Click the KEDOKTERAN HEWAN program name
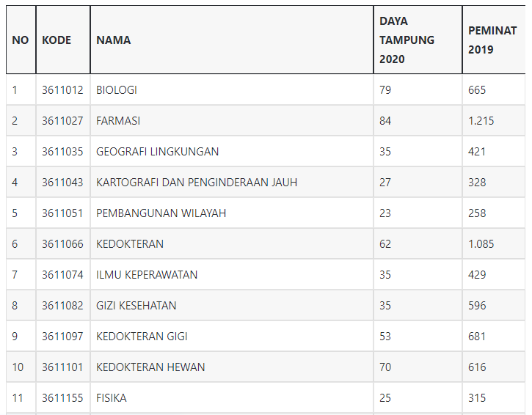Viewport: 532px width, 415px height. [150, 367]
